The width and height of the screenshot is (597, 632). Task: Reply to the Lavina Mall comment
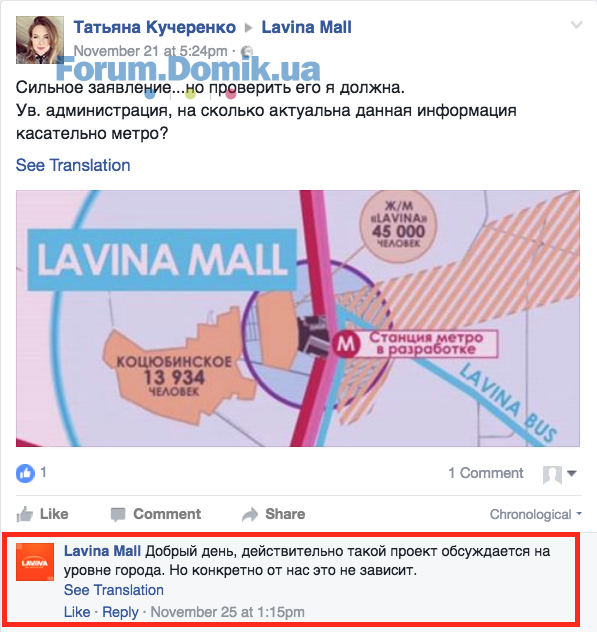(x=120, y=612)
